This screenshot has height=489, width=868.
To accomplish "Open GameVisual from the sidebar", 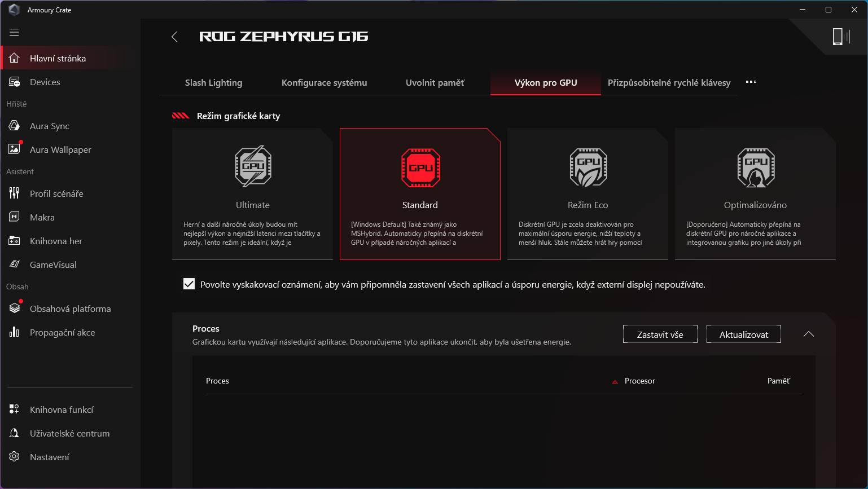I will point(53,265).
